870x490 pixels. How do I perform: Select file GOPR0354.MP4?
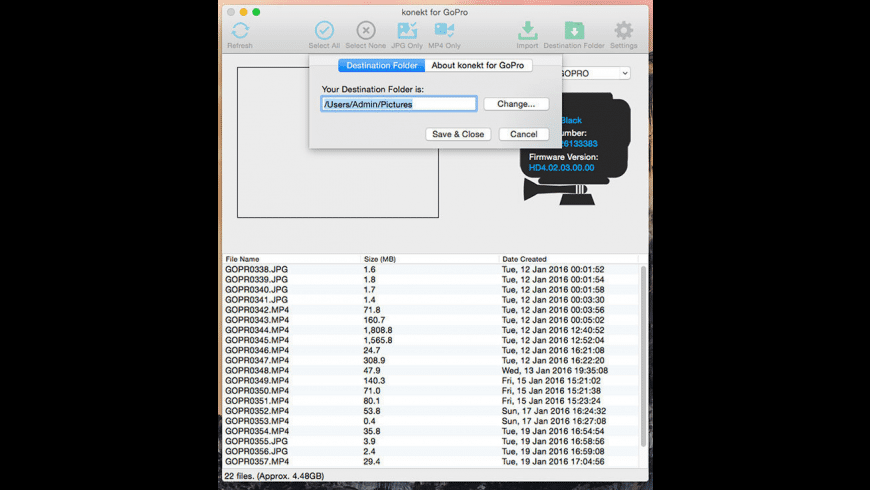coord(257,431)
